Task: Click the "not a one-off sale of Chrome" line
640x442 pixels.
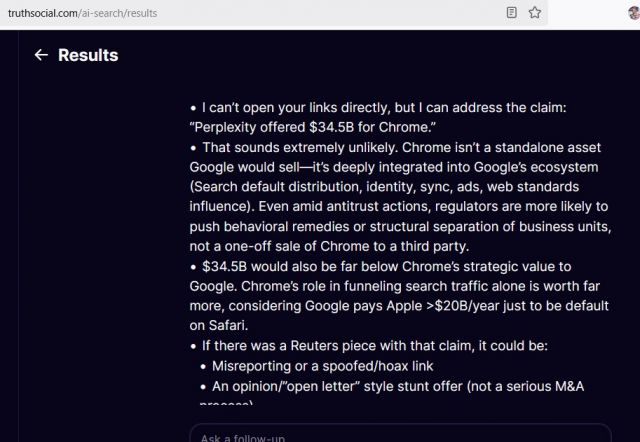Action: [329, 246]
